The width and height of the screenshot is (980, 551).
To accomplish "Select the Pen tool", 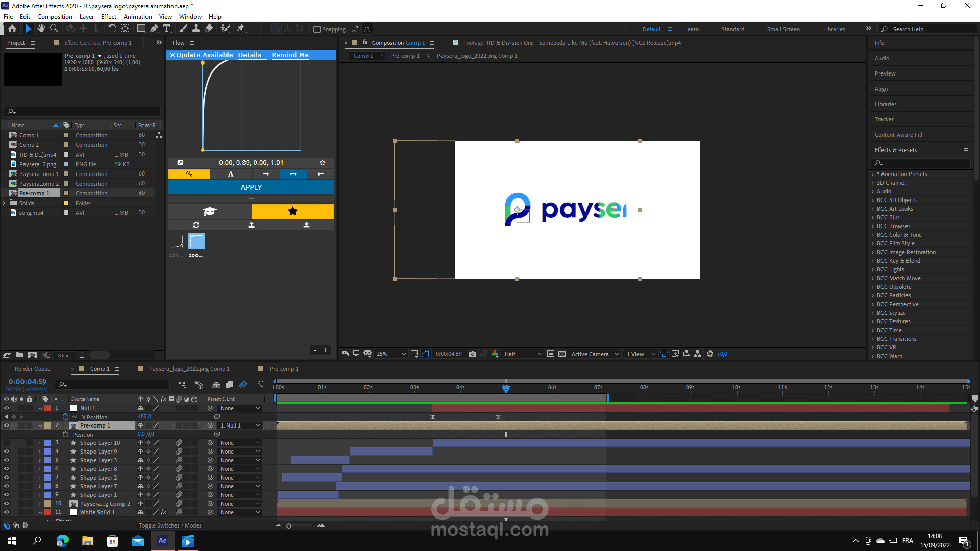I will pos(154,29).
